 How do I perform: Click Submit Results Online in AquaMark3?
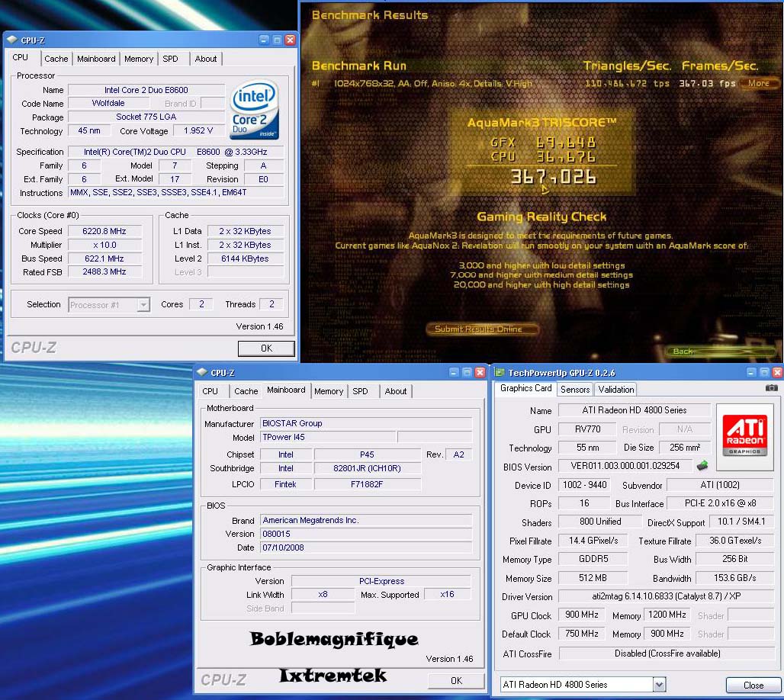pos(482,329)
